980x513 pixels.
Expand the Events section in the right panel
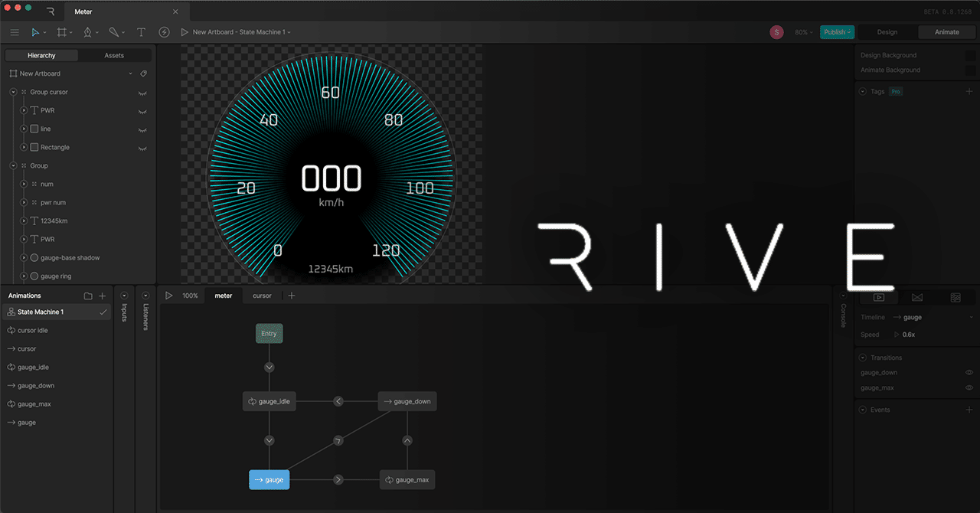pyautogui.click(x=861, y=410)
